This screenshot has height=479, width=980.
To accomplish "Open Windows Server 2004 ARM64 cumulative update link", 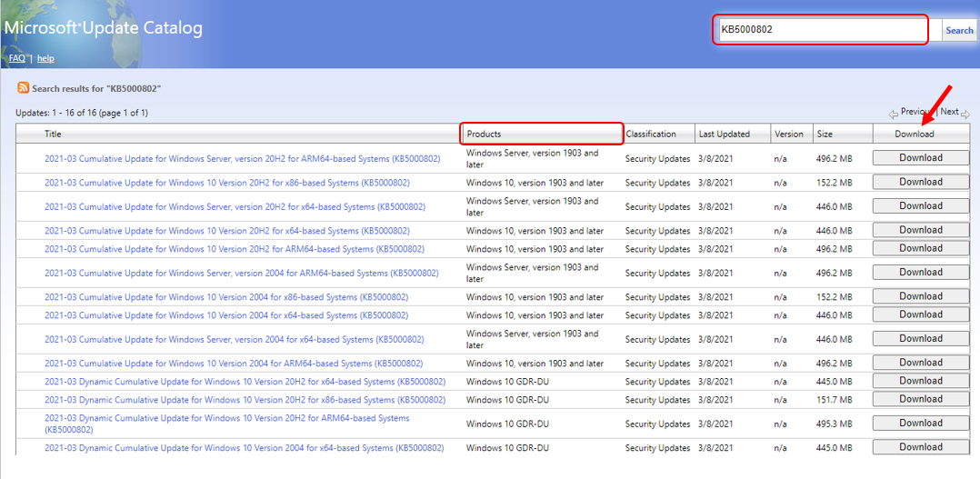I will tap(241, 273).
